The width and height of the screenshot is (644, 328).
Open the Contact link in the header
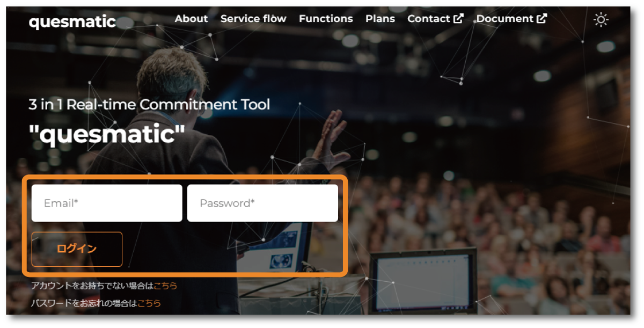click(x=429, y=19)
